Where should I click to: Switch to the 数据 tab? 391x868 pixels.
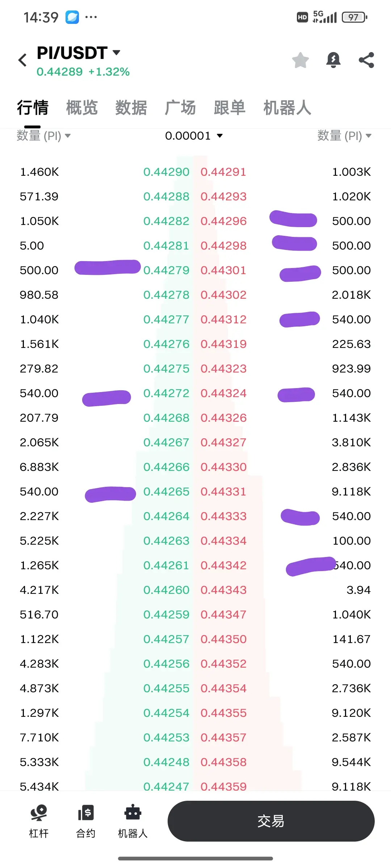tap(131, 108)
